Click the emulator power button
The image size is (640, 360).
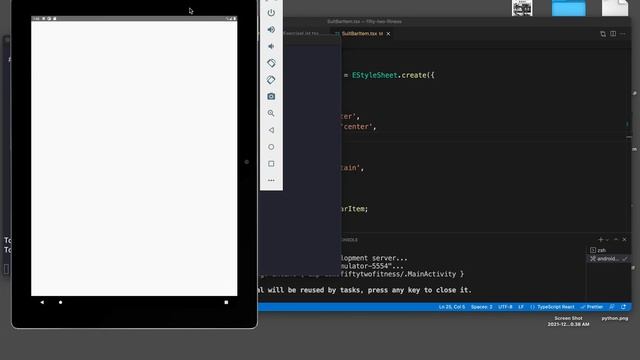click(x=271, y=13)
